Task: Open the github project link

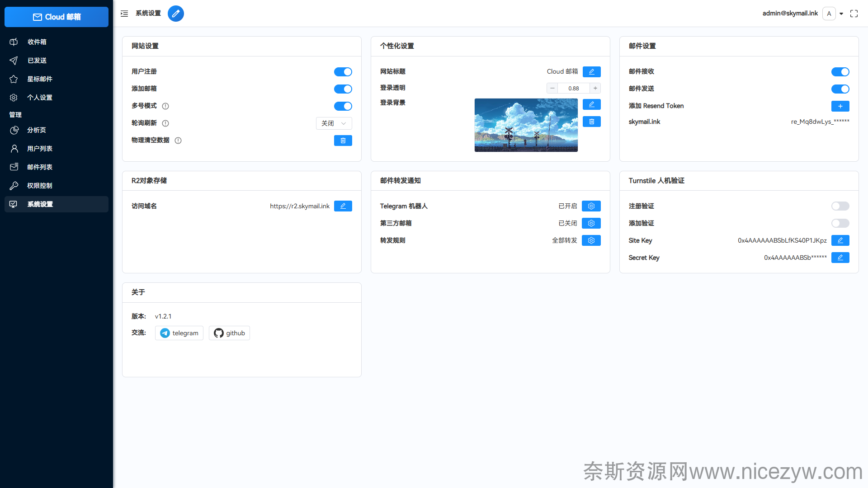Action: (229, 333)
